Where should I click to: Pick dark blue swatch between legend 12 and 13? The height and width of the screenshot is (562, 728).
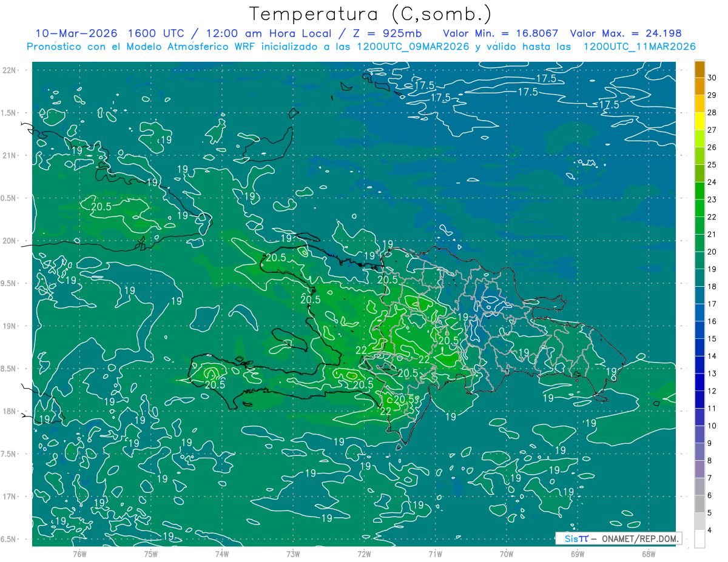[x=699, y=383]
